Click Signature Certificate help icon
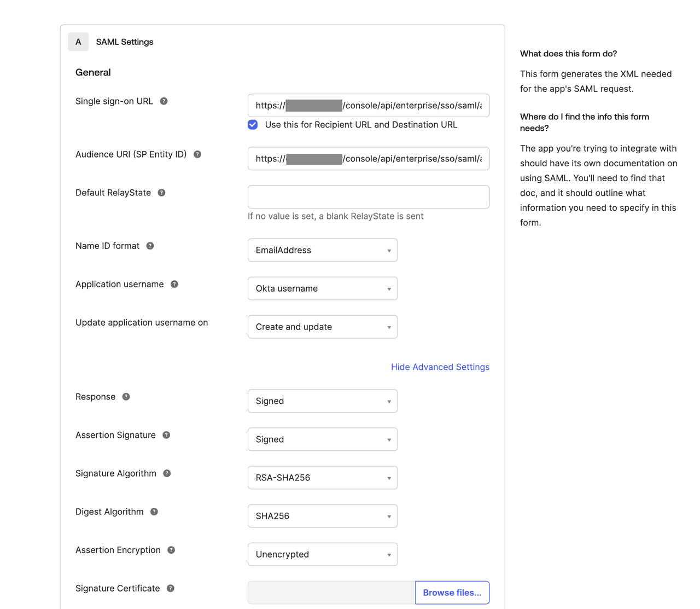The image size is (700, 609). tap(171, 588)
